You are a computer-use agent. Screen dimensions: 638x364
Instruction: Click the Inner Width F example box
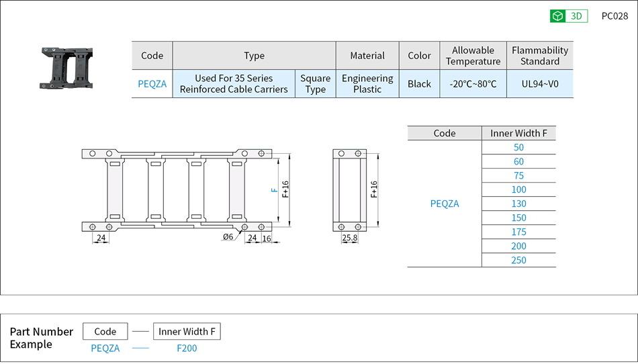(x=187, y=331)
